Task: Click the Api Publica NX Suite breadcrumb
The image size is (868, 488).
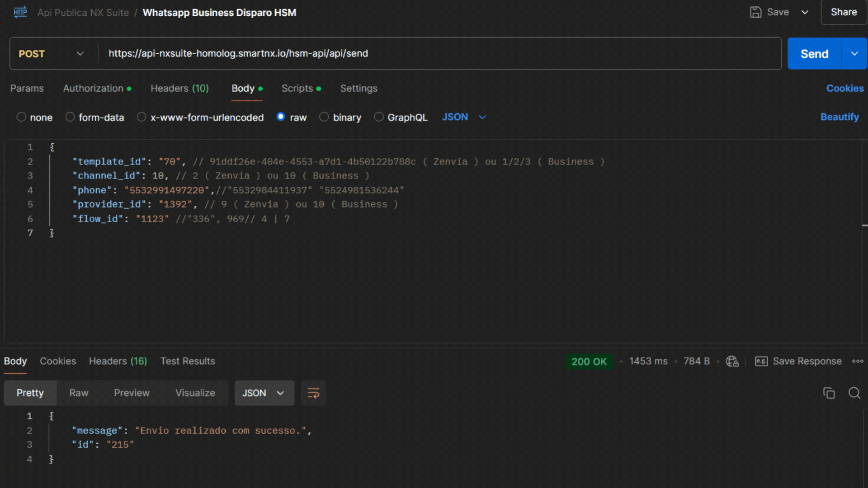Action: click(83, 13)
